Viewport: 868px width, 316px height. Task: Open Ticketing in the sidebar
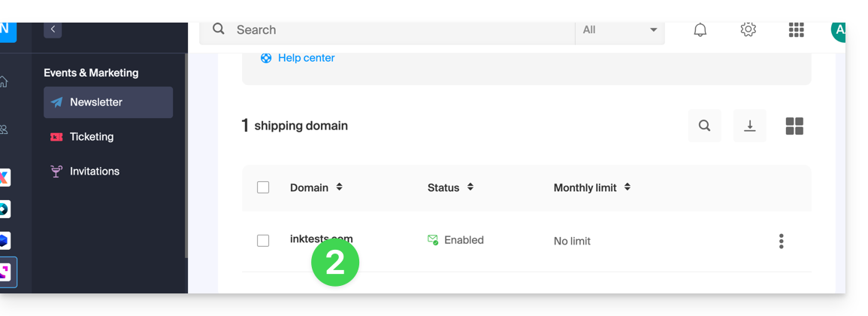pos(92,137)
